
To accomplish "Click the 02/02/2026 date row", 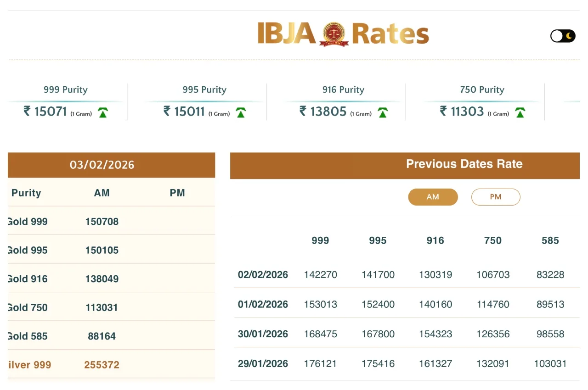I will pos(263,275).
